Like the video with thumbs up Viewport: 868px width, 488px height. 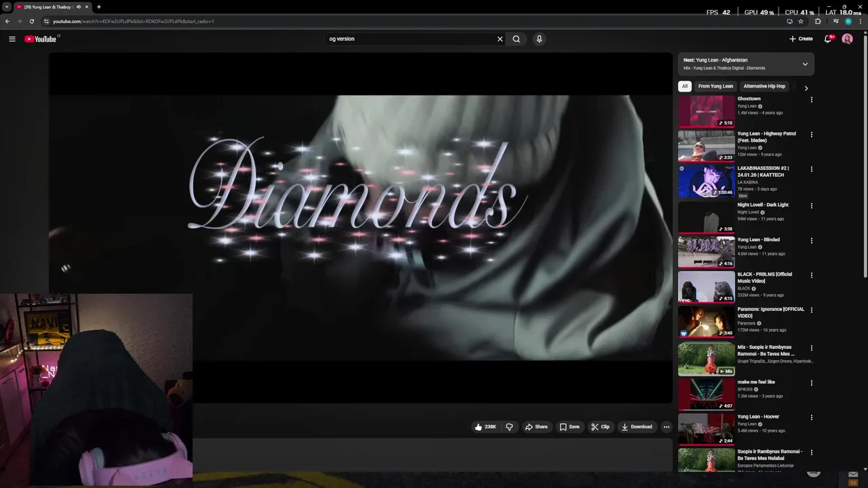(x=486, y=427)
